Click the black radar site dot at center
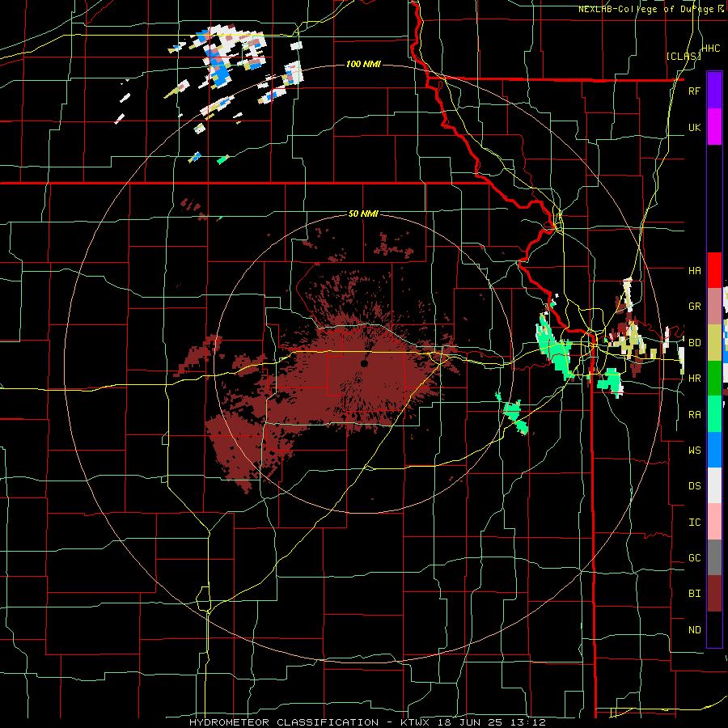This screenshot has height=728, width=728. pyautogui.click(x=365, y=363)
